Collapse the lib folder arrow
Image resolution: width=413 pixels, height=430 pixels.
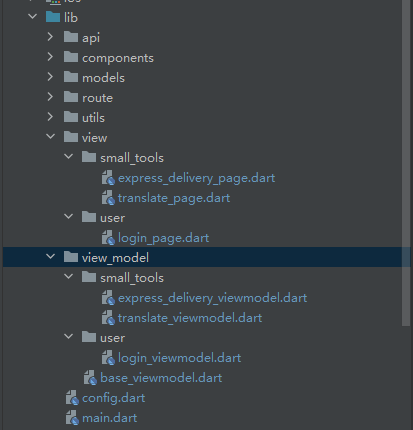(32, 16)
